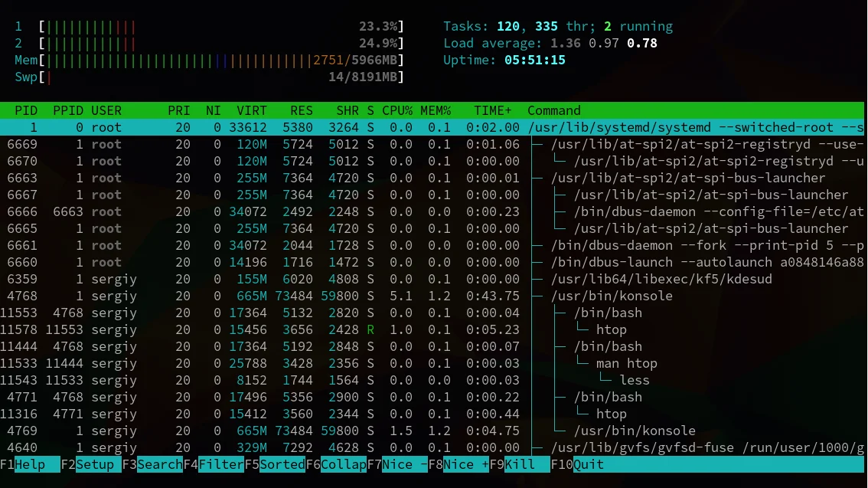Select dbus-daemon --config-file row PID 6666

click(x=432, y=211)
